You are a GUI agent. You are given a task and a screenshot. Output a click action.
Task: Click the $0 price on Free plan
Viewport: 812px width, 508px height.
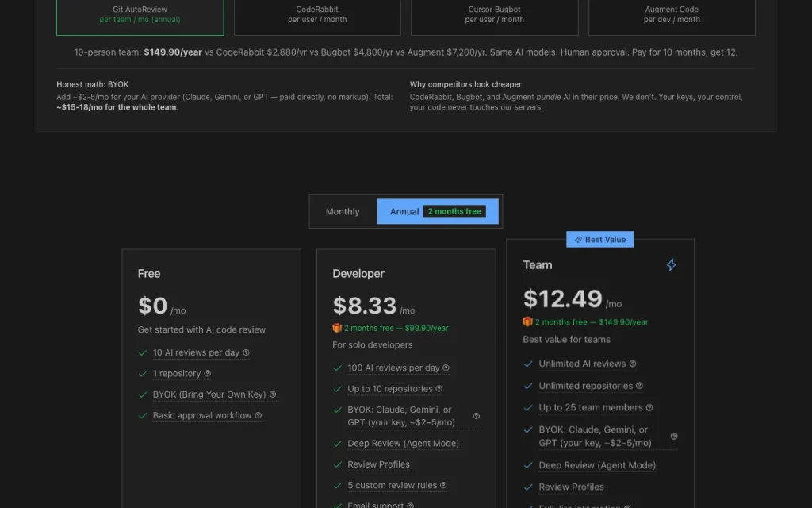coord(153,306)
